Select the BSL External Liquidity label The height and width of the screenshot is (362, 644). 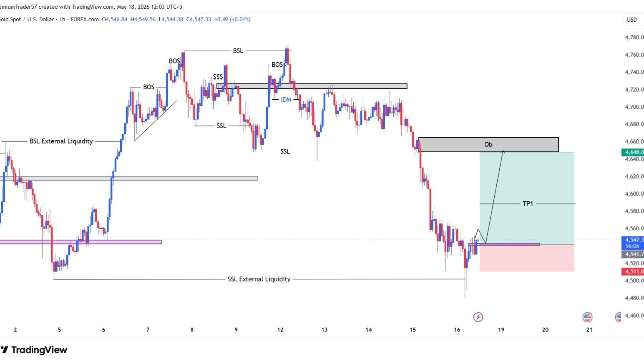point(61,141)
